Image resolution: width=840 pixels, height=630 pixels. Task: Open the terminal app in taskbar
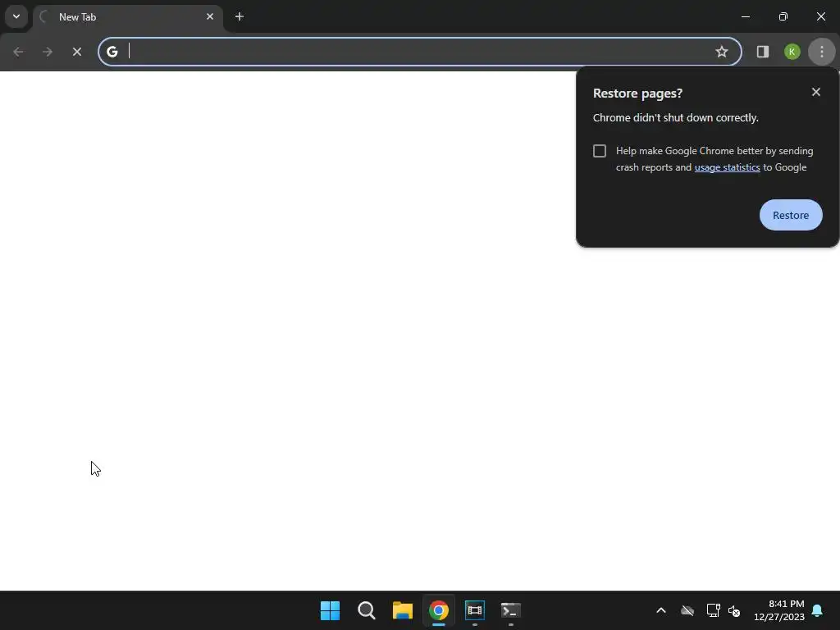pos(511,610)
